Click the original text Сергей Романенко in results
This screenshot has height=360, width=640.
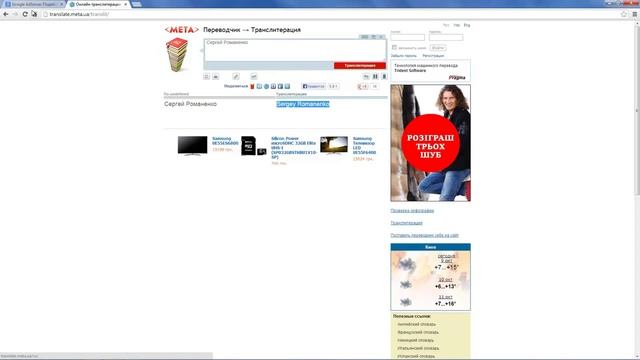click(190, 104)
